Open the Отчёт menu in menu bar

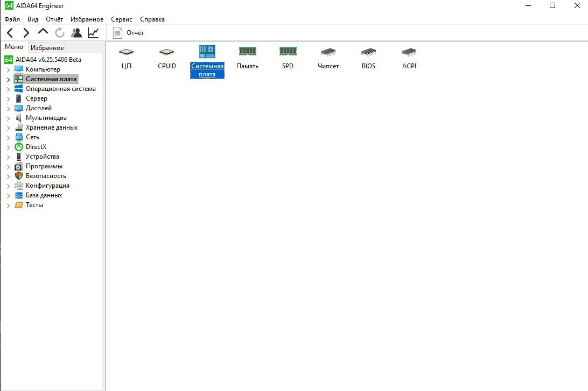pos(54,19)
